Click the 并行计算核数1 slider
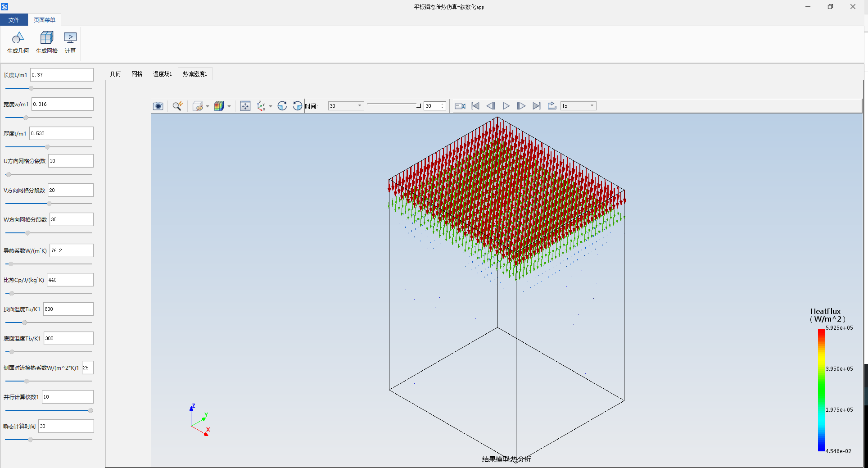Viewport: 868px width, 468px height. pos(48,410)
